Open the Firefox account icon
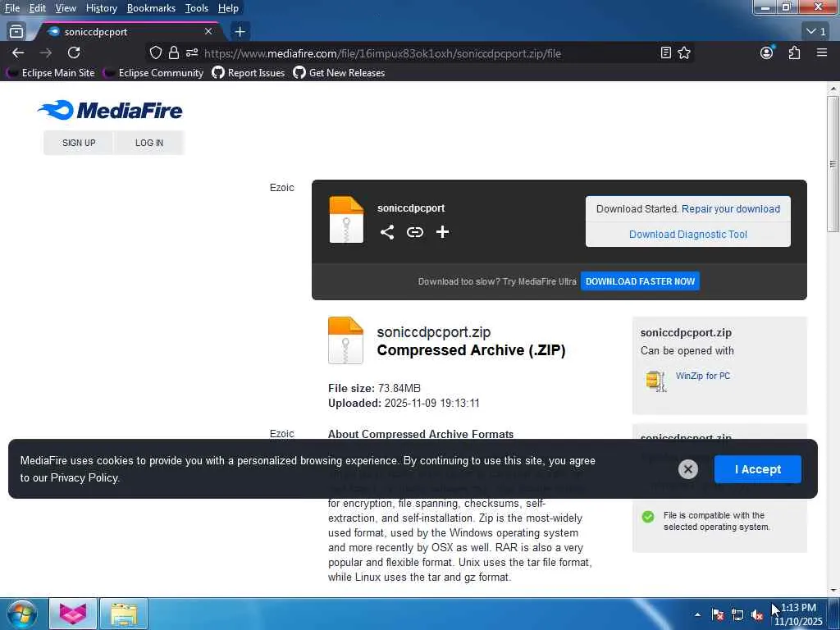 click(x=767, y=52)
